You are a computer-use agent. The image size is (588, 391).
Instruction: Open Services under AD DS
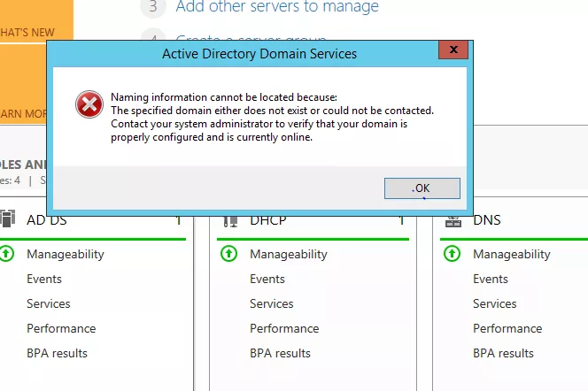49,303
